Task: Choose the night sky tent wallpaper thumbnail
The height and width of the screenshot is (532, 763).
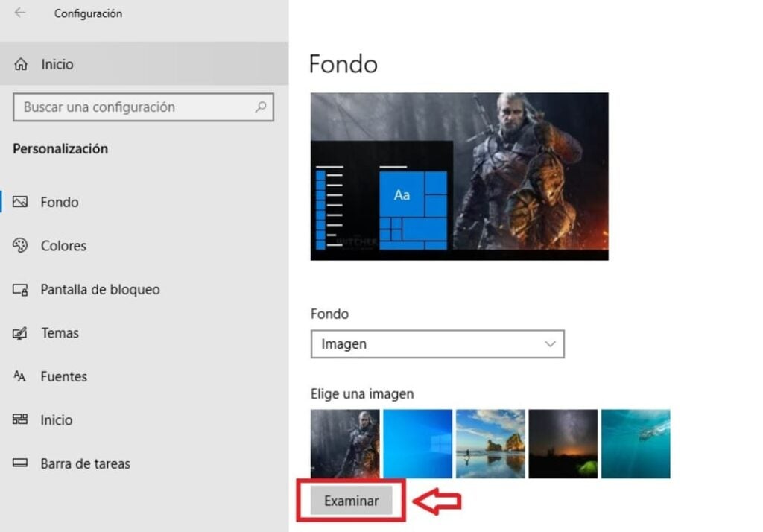Action: click(563, 443)
